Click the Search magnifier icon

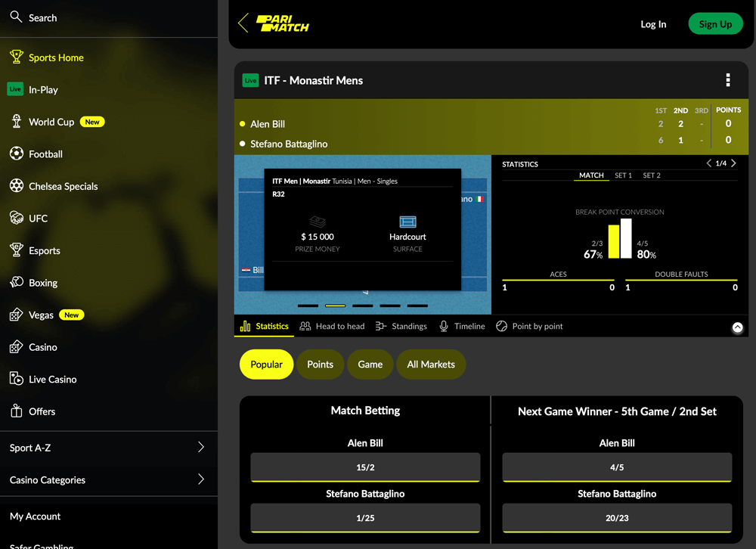click(x=16, y=17)
